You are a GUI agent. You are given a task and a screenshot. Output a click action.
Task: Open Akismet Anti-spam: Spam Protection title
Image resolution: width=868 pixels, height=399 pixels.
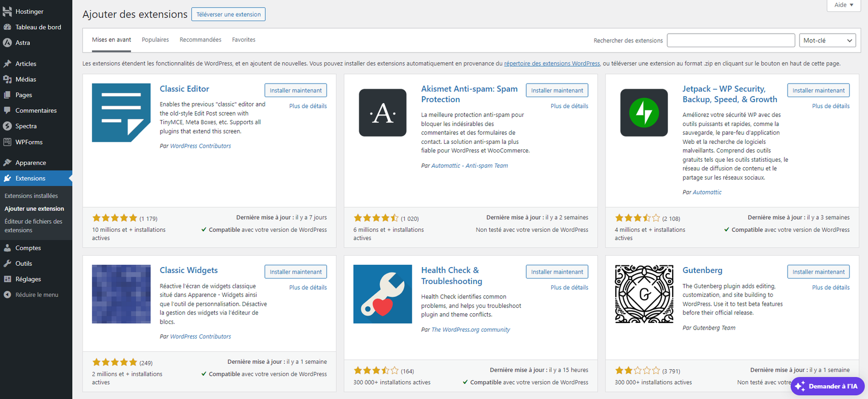469,94
